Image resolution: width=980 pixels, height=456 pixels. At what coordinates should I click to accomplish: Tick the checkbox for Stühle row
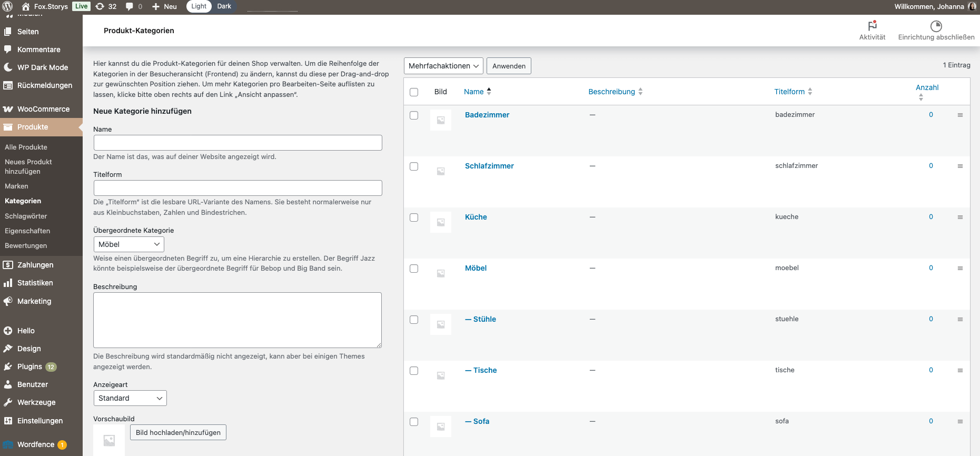tap(414, 320)
